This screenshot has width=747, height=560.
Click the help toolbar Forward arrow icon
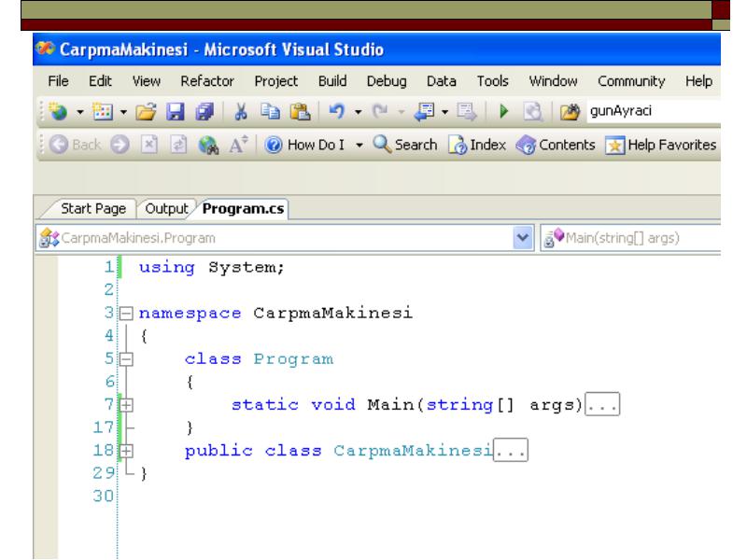pyautogui.click(x=120, y=145)
